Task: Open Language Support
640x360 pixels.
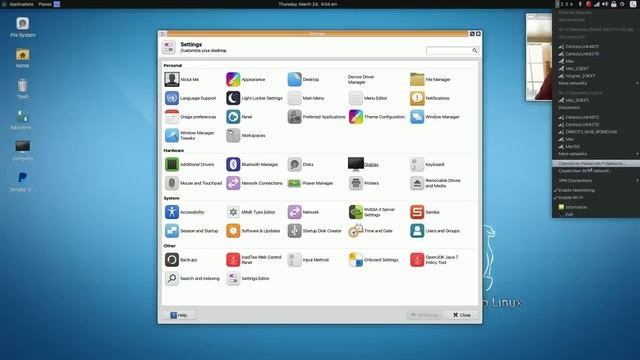Action: click(190, 98)
